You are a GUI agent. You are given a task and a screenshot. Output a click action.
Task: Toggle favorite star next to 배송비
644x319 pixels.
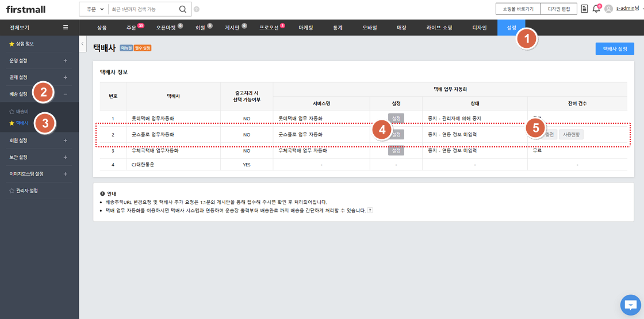[x=11, y=111]
